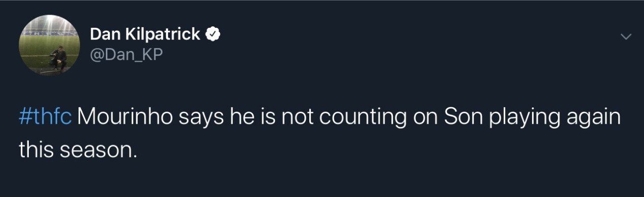Viewport: 644px width, 197px height.
Task: Click the words 'this season.' on second line
Action: [78, 150]
